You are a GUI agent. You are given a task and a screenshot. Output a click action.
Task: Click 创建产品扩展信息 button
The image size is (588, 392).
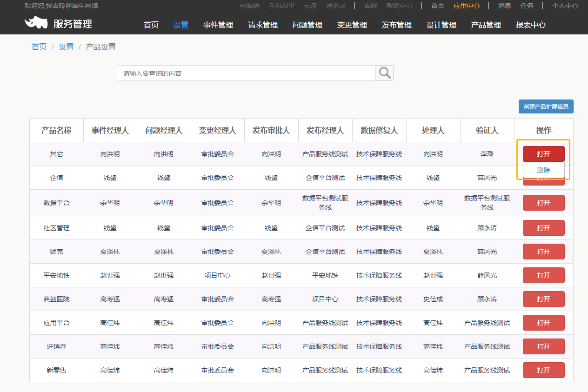[546, 106]
